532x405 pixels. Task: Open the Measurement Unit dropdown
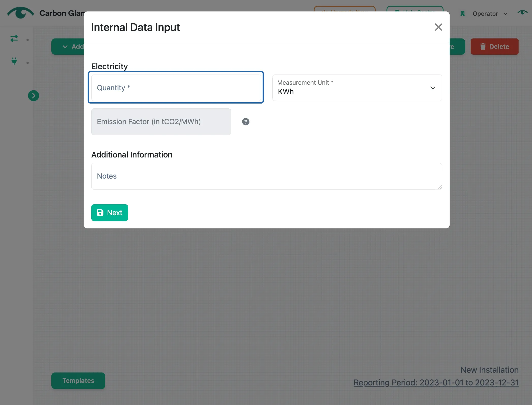(357, 88)
